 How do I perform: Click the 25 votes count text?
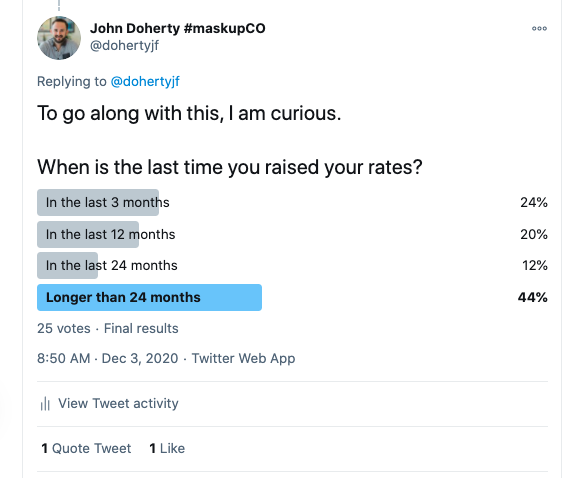coord(64,328)
